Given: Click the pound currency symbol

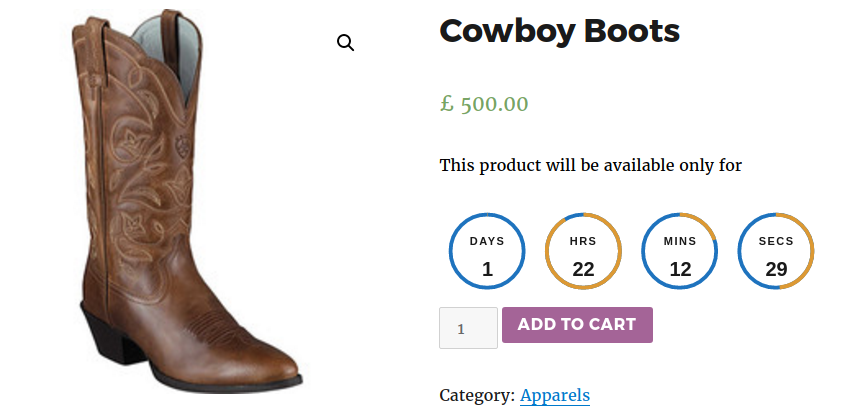Looking at the screenshot, I should pyautogui.click(x=447, y=104).
